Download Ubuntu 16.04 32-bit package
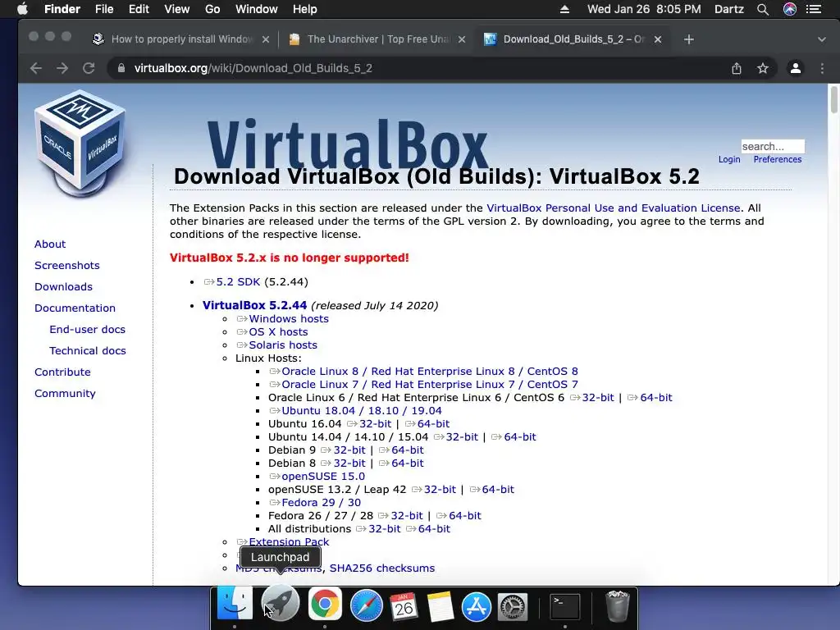840x630 pixels. [376, 424]
